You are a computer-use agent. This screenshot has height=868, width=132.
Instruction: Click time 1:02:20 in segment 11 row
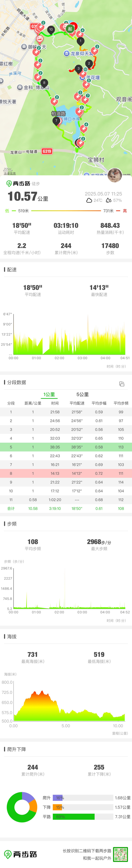55,499
